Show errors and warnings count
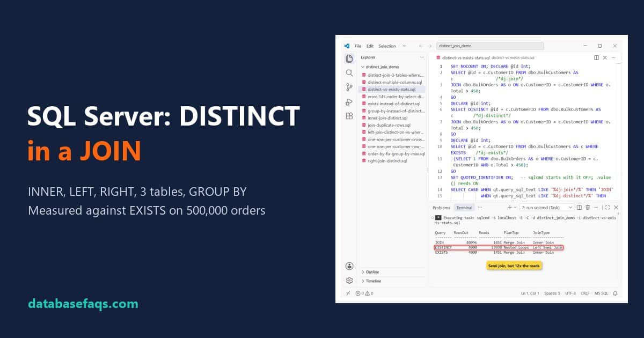The image size is (644, 338). tap(364, 293)
